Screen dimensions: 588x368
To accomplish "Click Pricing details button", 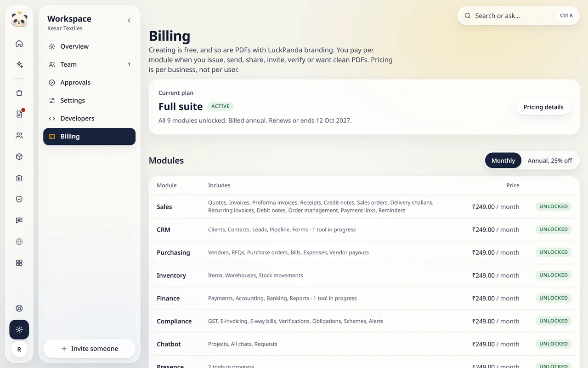I will [x=543, y=107].
